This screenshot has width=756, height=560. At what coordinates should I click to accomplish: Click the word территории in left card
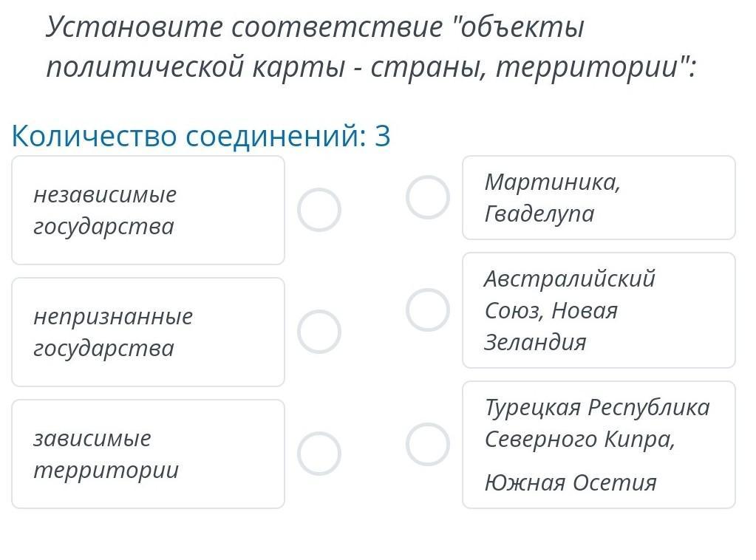tap(106, 470)
